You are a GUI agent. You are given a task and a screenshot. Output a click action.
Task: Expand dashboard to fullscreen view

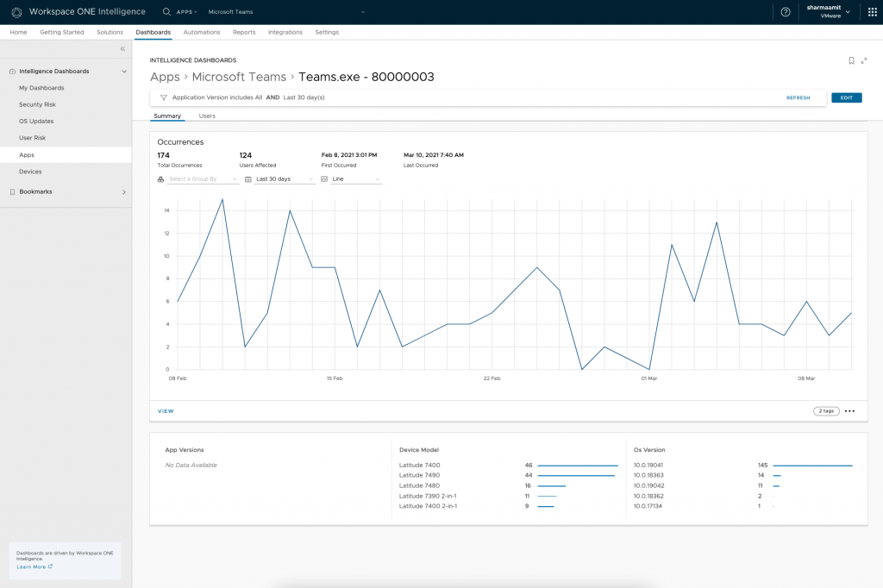(864, 60)
